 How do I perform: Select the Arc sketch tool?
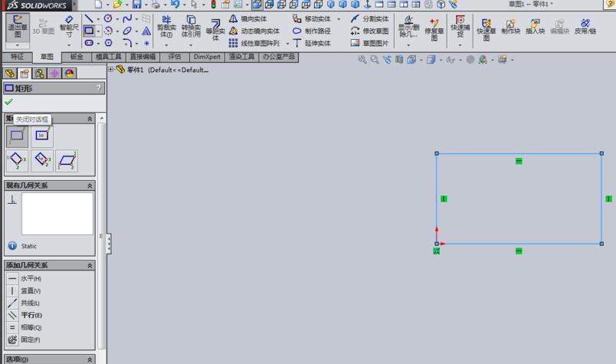(108, 31)
